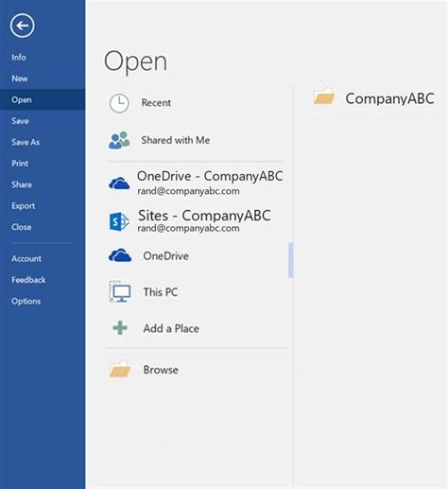Select the personal OneDrive label
The width and height of the screenshot is (448, 489).
[166, 255]
